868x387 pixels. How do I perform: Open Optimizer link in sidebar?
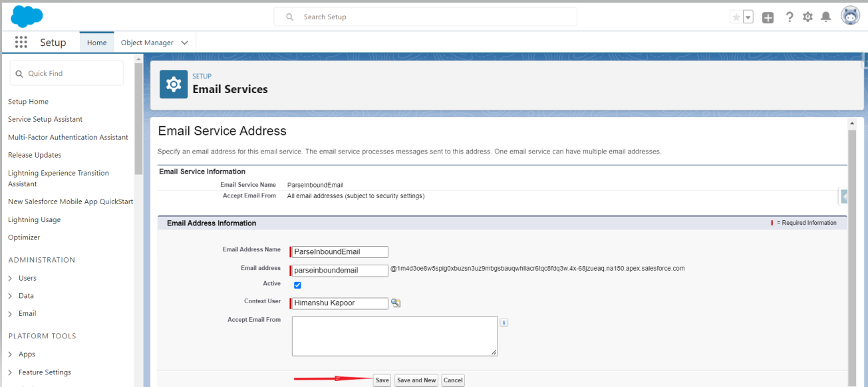click(x=24, y=237)
